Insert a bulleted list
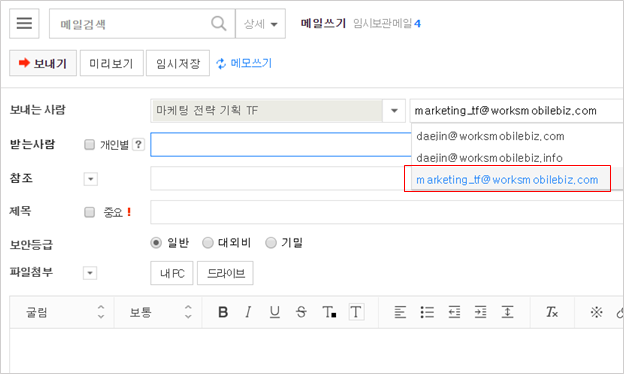The width and height of the screenshot is (624, 374). point(427,312)
